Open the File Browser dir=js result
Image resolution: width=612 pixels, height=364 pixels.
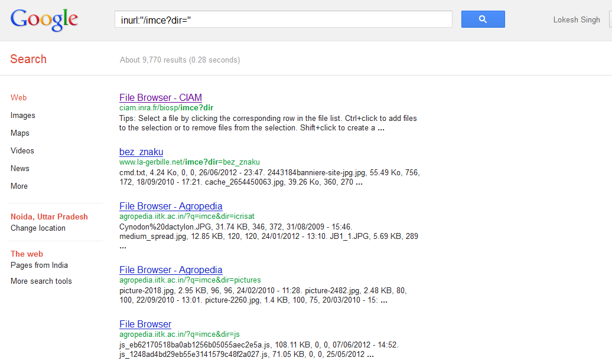(145, 324)
